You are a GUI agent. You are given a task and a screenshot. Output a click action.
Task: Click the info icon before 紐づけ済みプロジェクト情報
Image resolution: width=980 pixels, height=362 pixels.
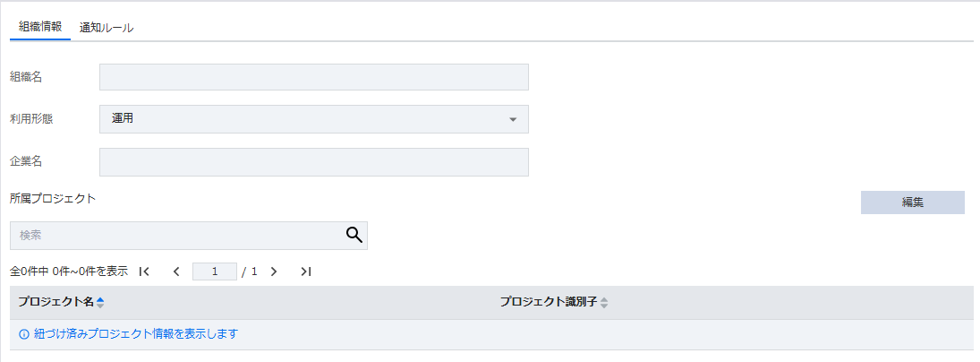click(x=23, y=334)
